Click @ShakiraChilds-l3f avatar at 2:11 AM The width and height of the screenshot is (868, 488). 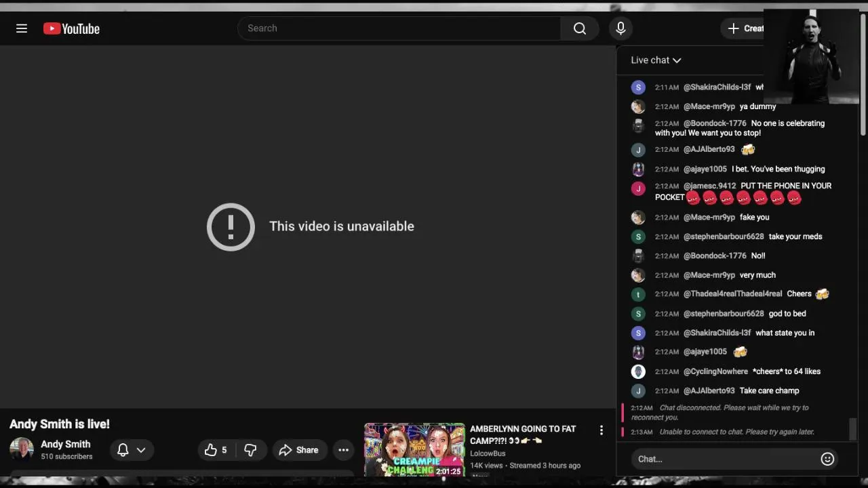[638, 87]
